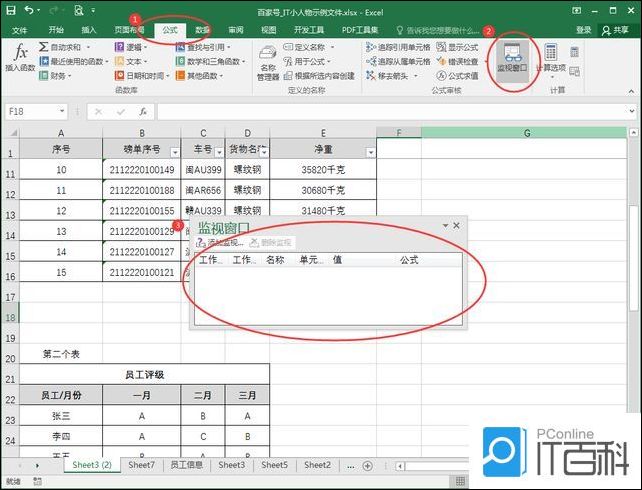This screenshot has height=490, width=642.
Task: Click the formula bar input field
Action: [391, 111]
